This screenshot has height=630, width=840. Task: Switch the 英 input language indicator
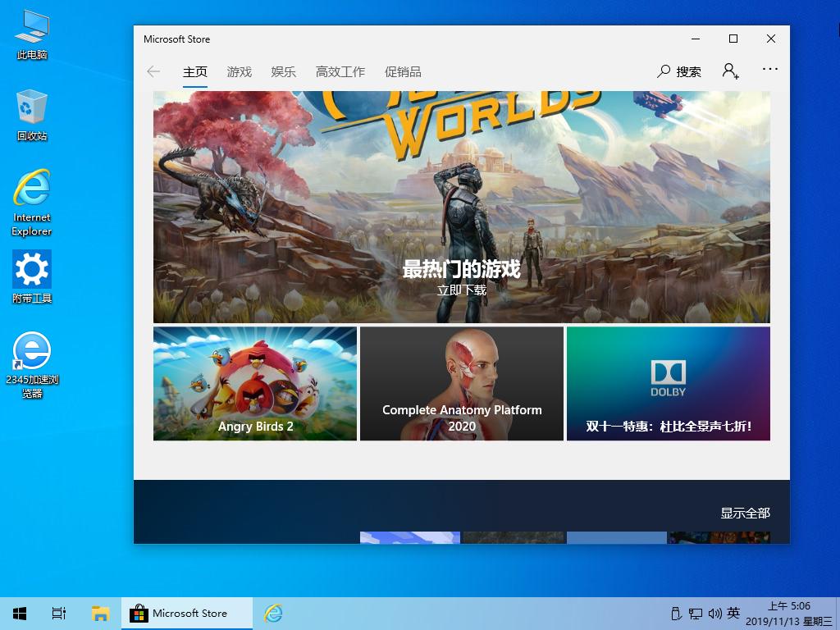(733, 613)
